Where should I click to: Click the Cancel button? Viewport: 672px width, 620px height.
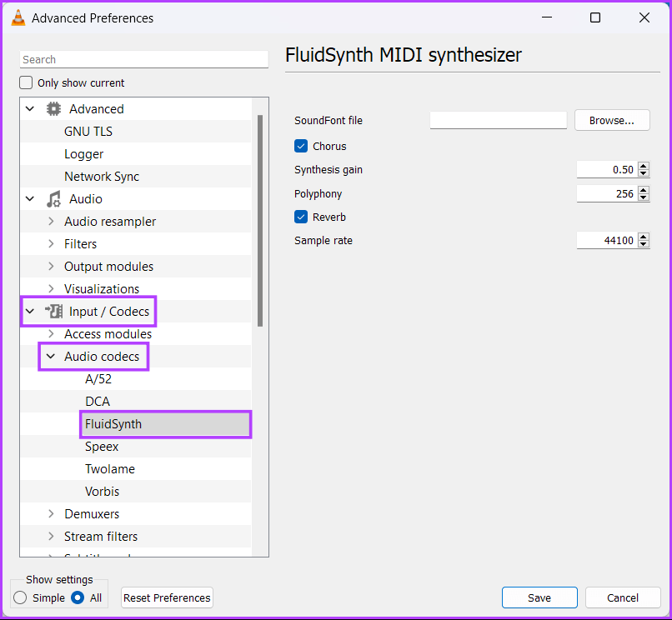pos(623,597)
